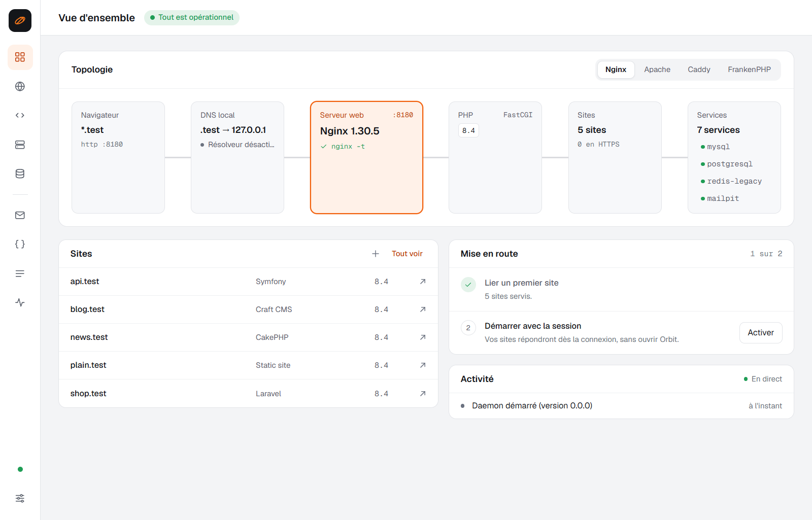Select the Serveur web Nginx card
The image size is (812, 520).
click(x=366, y=157)
